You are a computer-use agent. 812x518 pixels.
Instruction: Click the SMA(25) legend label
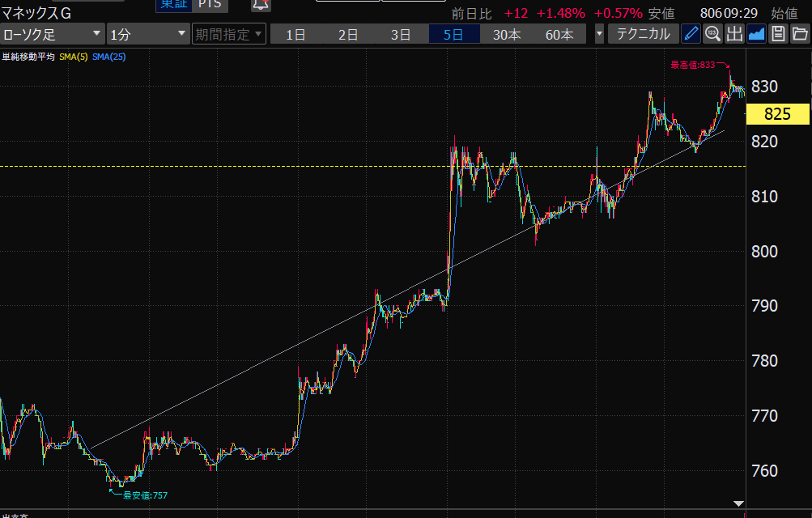(x=108, y=57)
